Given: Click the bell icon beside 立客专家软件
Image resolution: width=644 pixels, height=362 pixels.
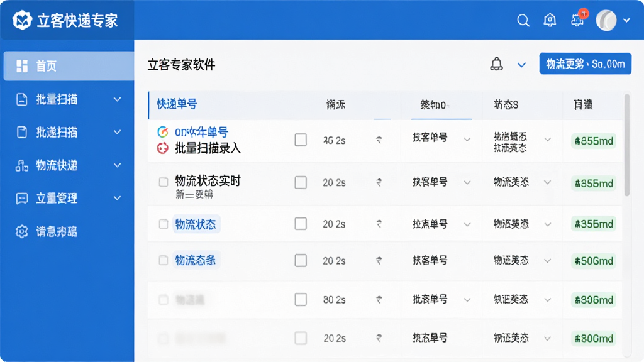Looking at the screenshot, I should pos(497,64).
